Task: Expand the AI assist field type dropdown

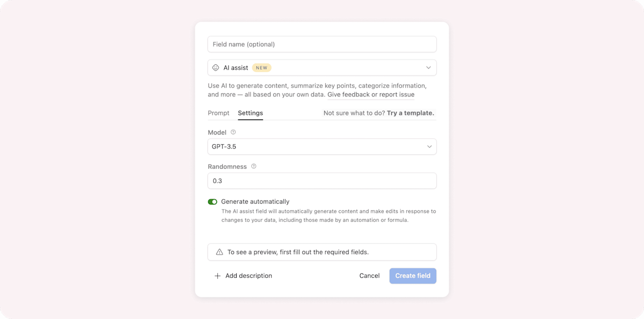Action: (322, 68)
